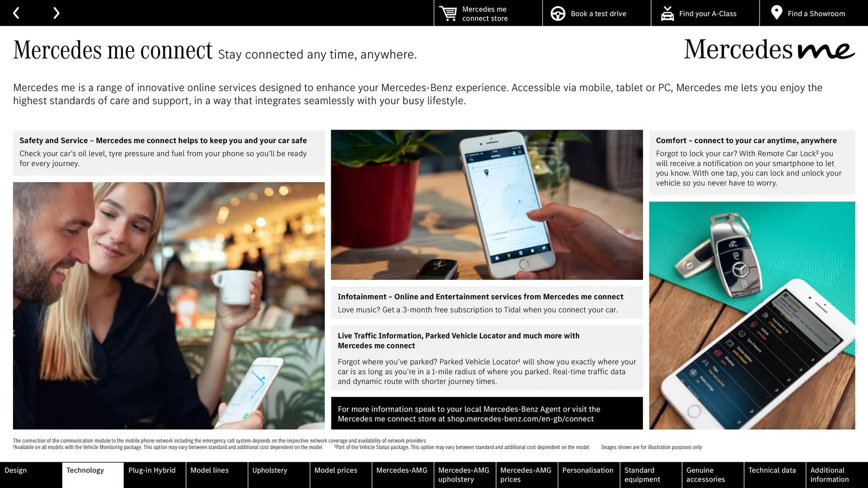The height and width of the screenshot is (488, 868).
Task: Select the Mercedes-AMG upholstery tab
Action: pos(464,474)
